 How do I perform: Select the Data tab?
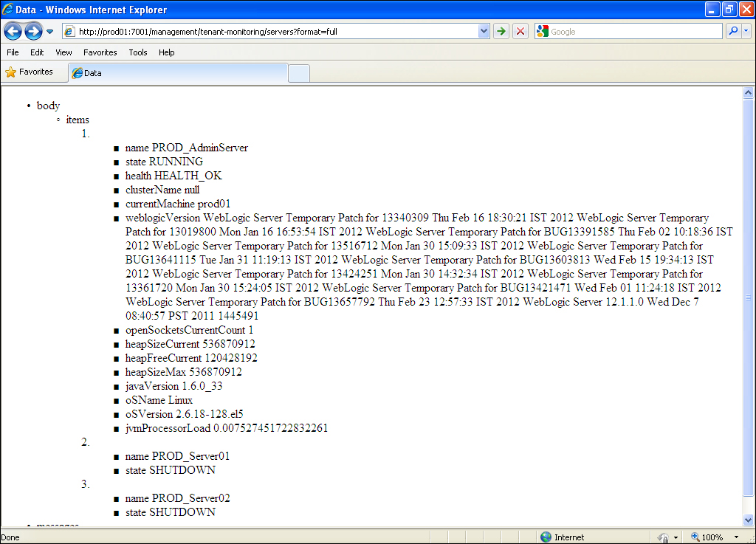179,73
